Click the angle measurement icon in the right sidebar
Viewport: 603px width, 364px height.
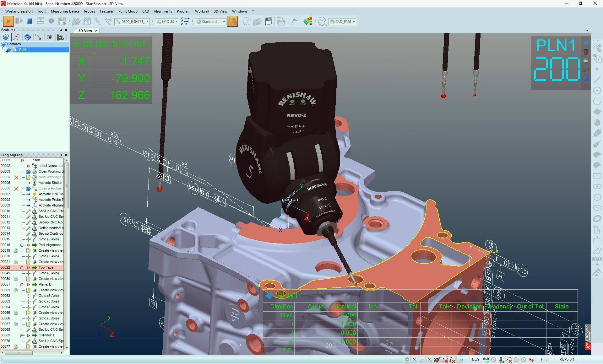click(597, 251)
